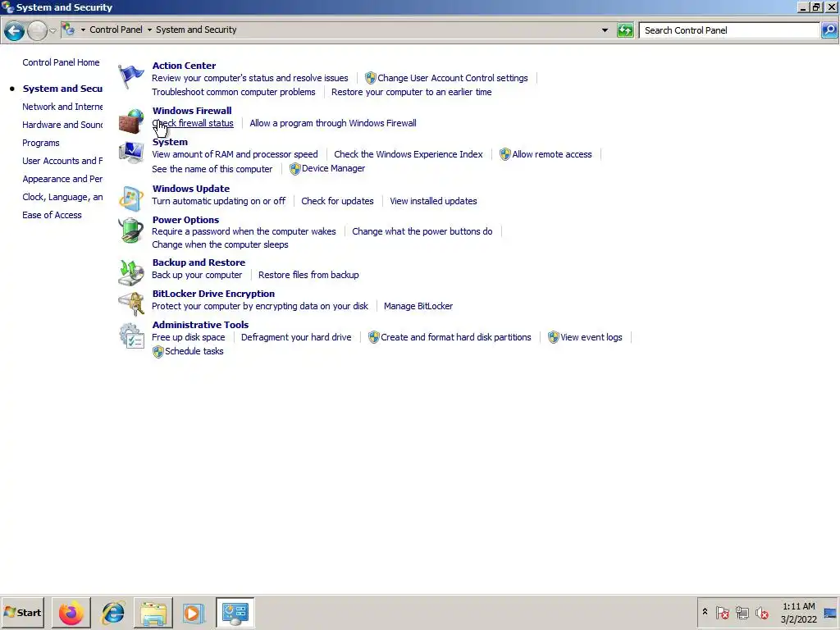This screenshot has width=840, height=630.
Task: Select Ease of Access in sidebar
Action: pyautogui.click(x=52, y=215)
